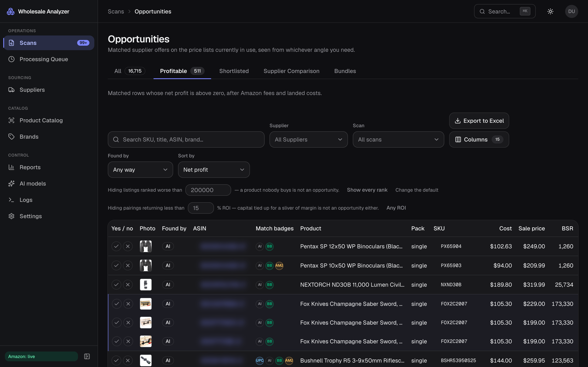Collapse the sidebar panel icon
This screenshot has height=367, width=588.
point(87,356)
